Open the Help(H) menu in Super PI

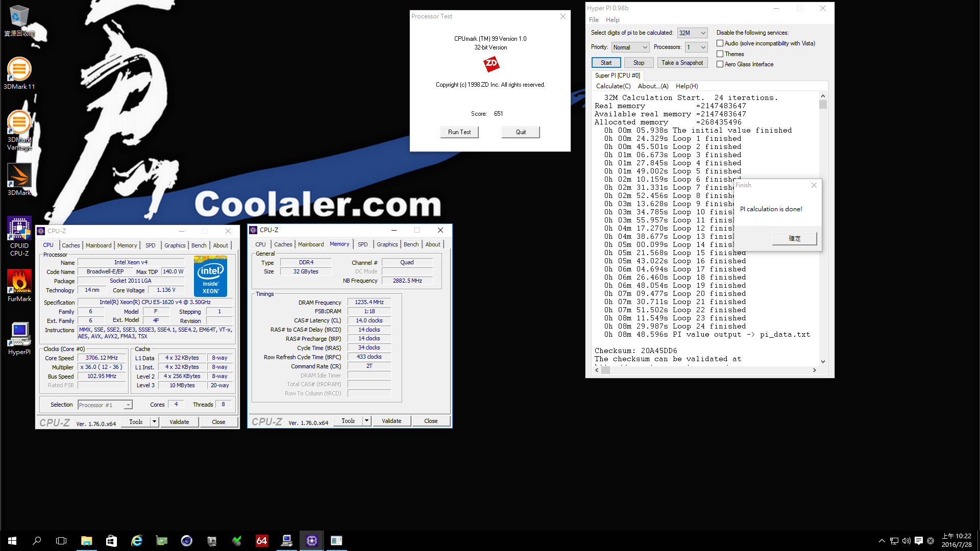(x=687, y=86)
